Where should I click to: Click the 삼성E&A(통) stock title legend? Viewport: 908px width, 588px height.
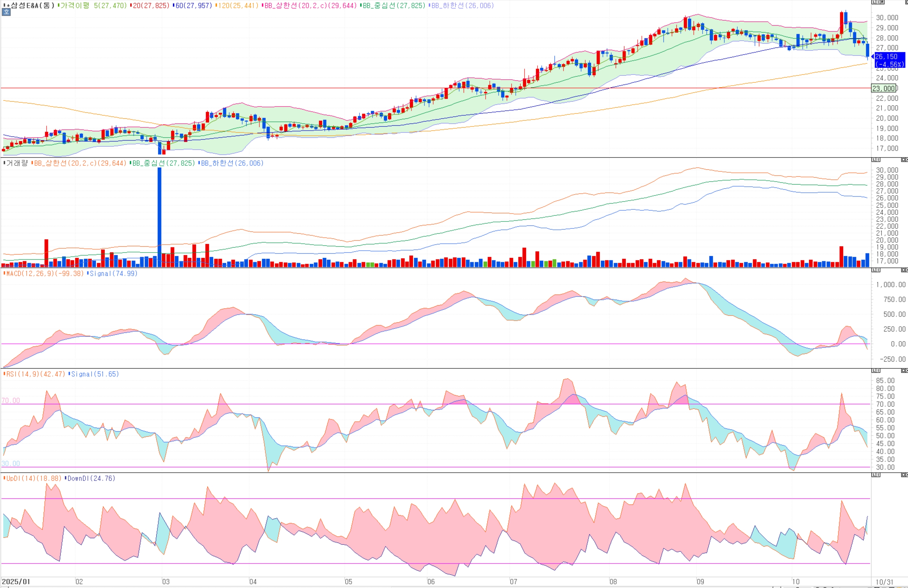click(x=32, y=5)
